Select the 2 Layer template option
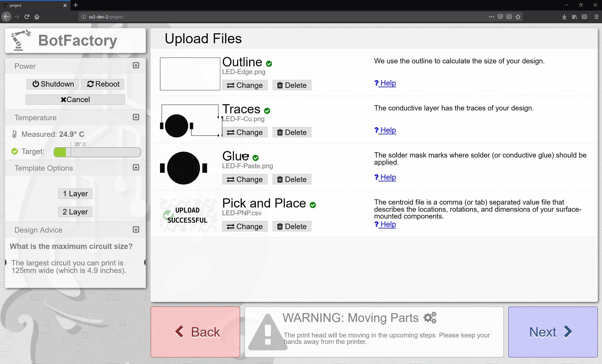602x364 pixels. 75,212
